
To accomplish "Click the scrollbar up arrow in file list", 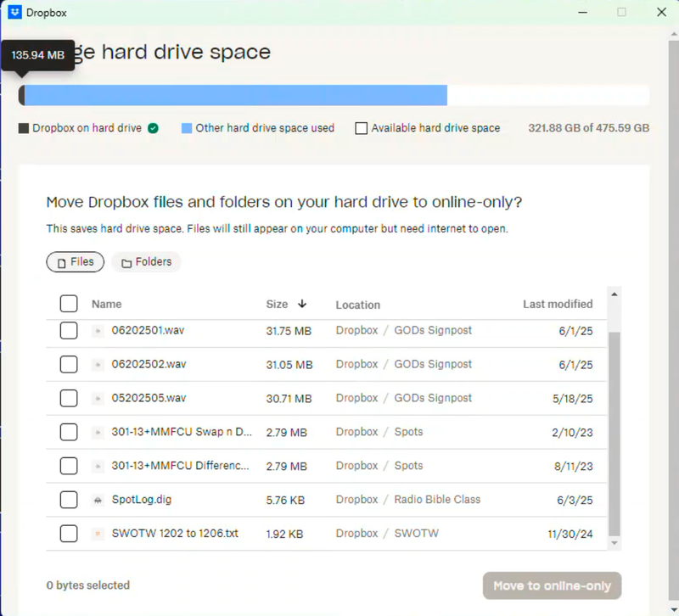I will 614,294.
